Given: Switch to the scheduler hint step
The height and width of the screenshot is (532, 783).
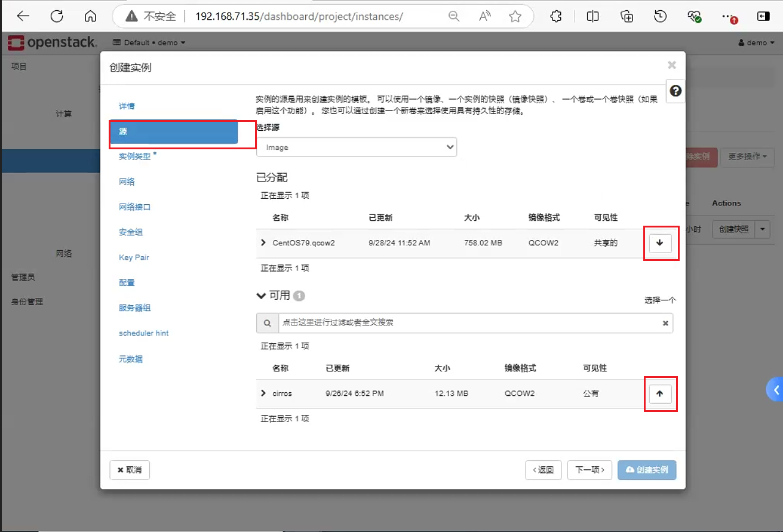Looking at the screenshot, I should 144,333.
